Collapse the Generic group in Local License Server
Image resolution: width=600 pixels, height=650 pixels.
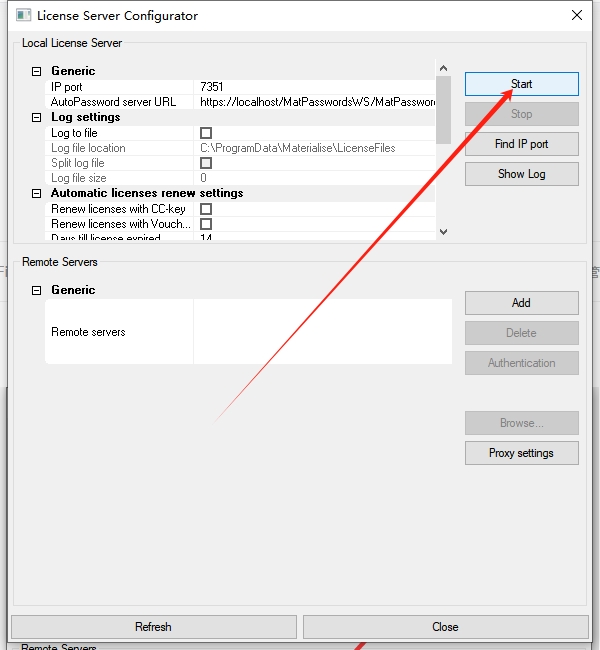36,71
